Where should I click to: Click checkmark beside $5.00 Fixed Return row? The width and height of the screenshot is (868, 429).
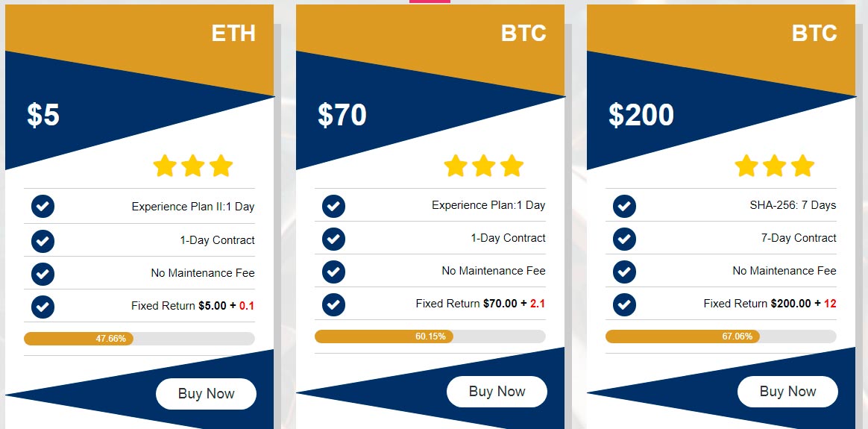click(x=43, y=306)
